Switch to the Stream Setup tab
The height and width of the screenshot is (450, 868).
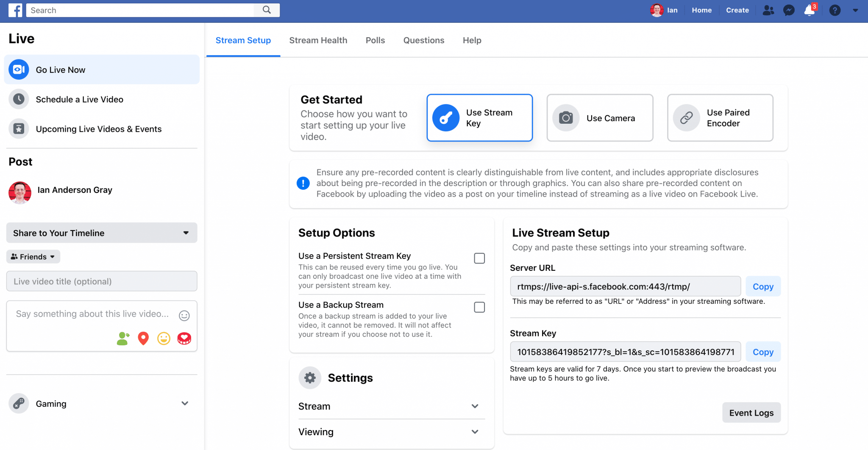(243, 40)
